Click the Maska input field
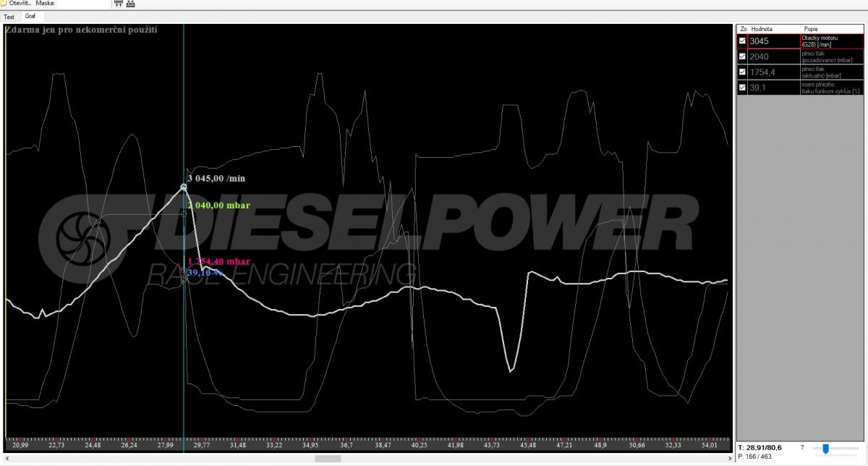The width and height of the screenshot is (868, 466). click(x=83, y=4)
